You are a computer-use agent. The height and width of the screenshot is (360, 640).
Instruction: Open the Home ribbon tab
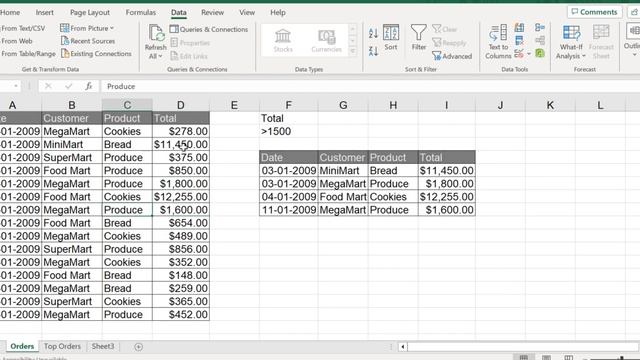pos(10,12)
